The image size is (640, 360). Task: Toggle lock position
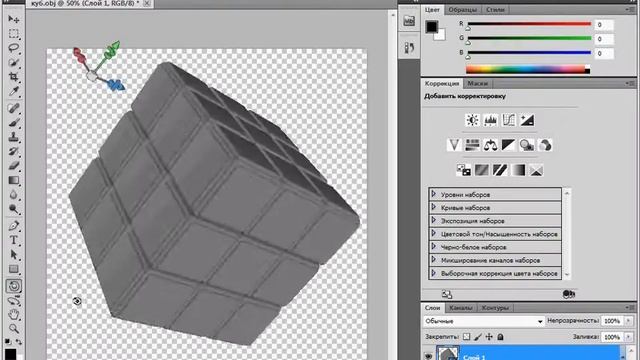(x=489, y=337)
